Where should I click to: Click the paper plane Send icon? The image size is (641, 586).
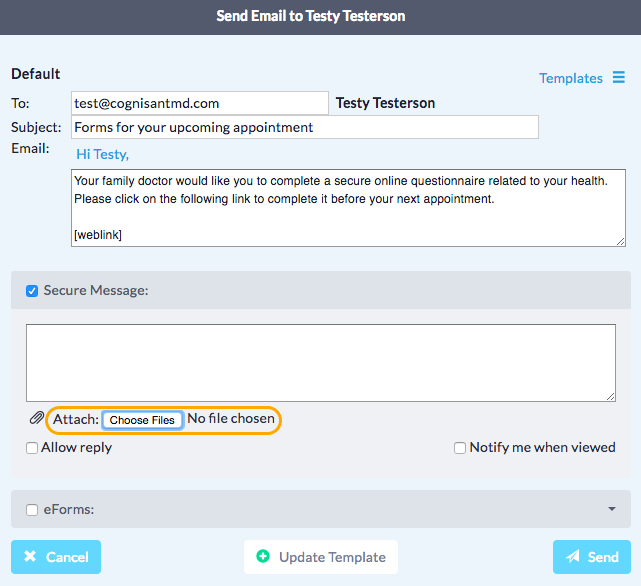(573, 557)
